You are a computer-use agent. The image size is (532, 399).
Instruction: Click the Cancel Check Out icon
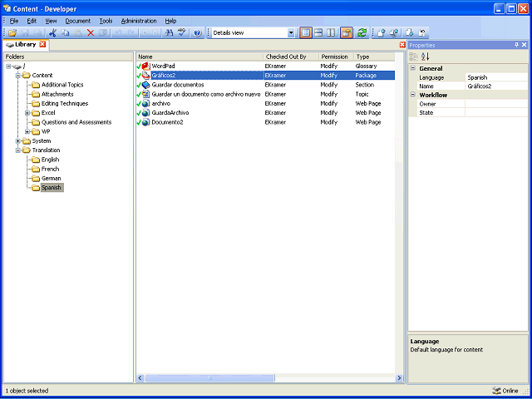click(x=422, y=33)
